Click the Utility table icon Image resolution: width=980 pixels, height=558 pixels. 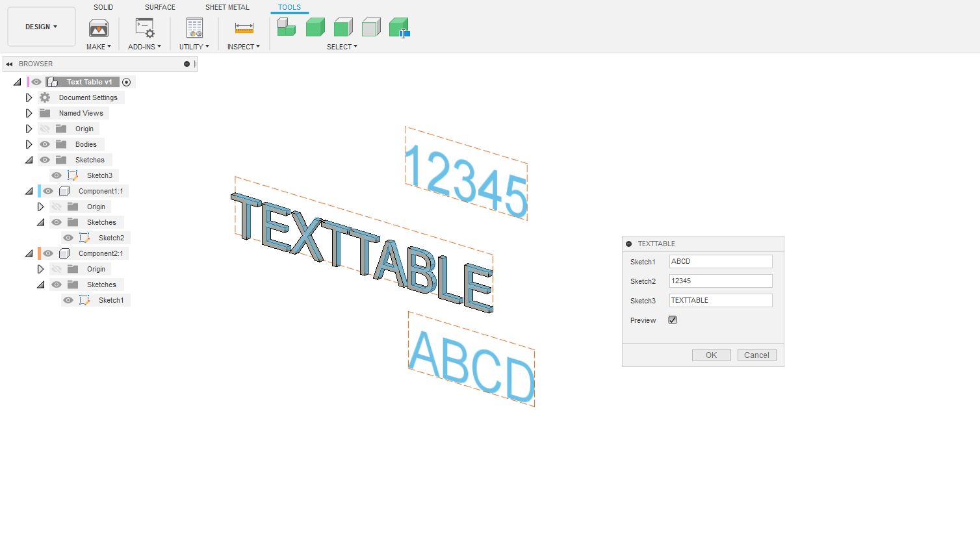click(x=194, y=28)
